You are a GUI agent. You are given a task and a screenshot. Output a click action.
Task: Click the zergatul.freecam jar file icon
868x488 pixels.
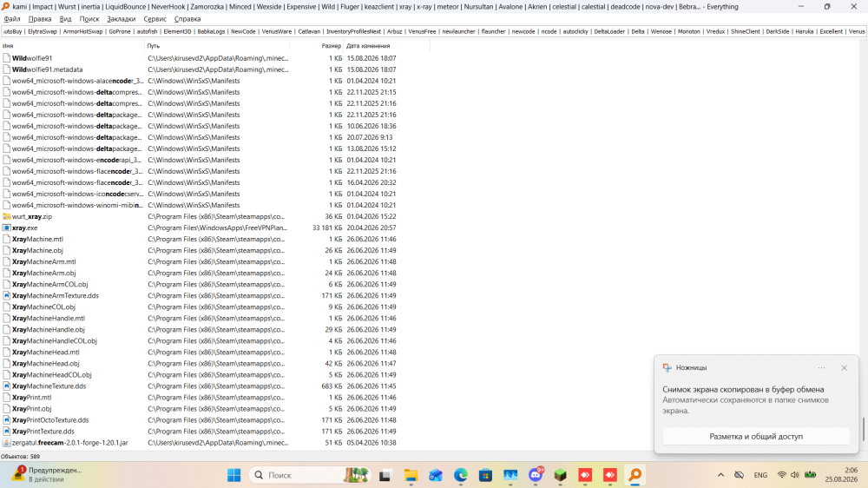[x=7, y=443]
